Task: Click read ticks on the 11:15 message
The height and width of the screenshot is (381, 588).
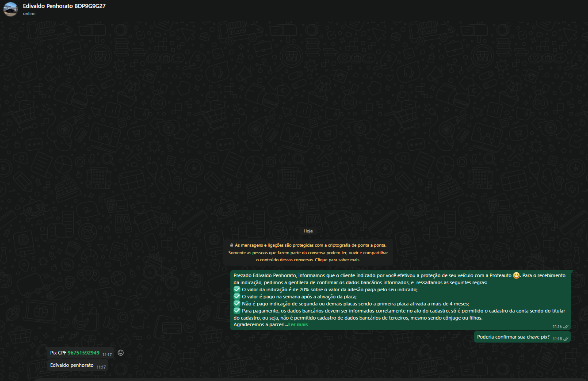Action: [x=565, y=327]
